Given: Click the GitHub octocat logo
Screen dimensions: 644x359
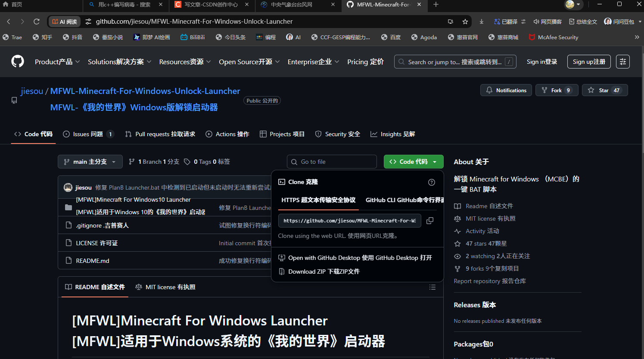Looking at the screenshot, I should point(17,61).
